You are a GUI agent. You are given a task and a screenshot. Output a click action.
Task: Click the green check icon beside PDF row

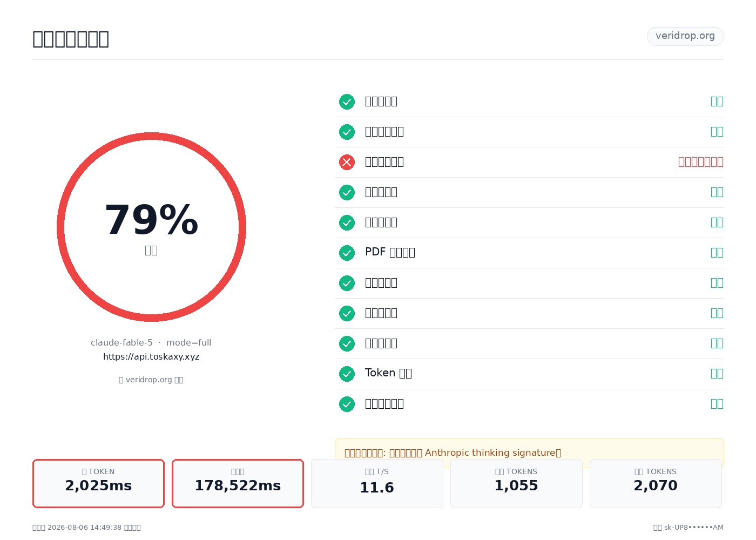tap(347, 253)
